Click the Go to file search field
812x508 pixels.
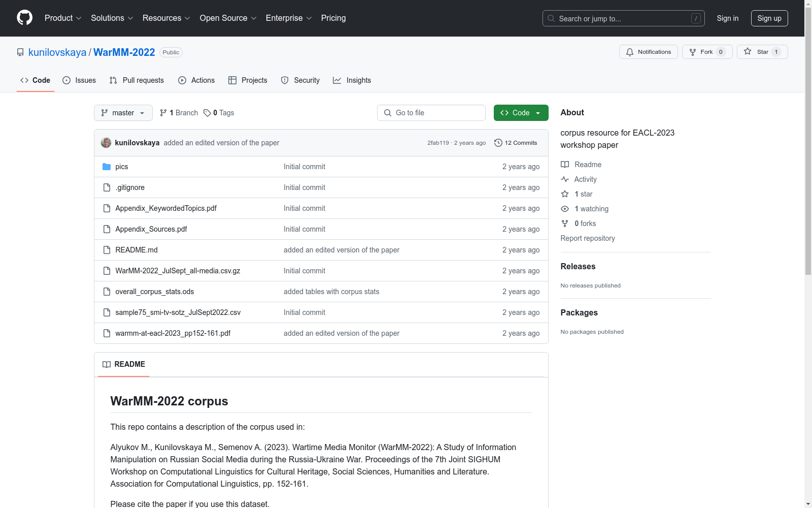[431, 113]
